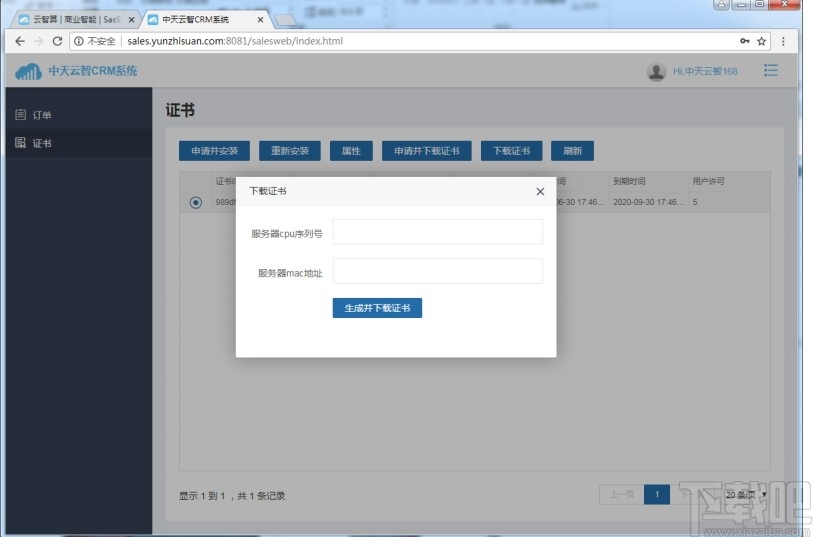Click the Hi,中天云智168 username
This screenshot has width=814, height=537.
pos(705,72)
